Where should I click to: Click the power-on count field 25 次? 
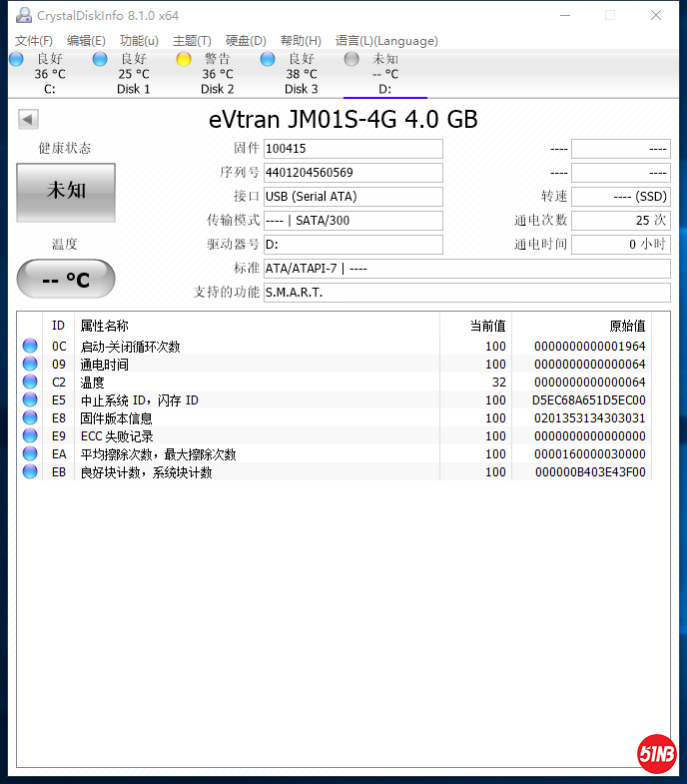621,221
